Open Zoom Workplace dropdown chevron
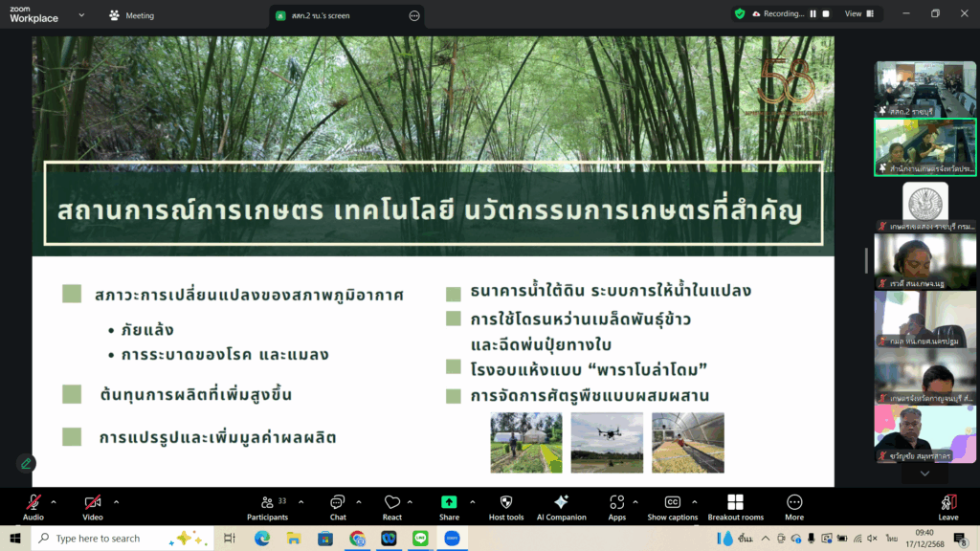The width and height of the screenshot is (980, 551). pyautogui.click(x=80, y=15)
